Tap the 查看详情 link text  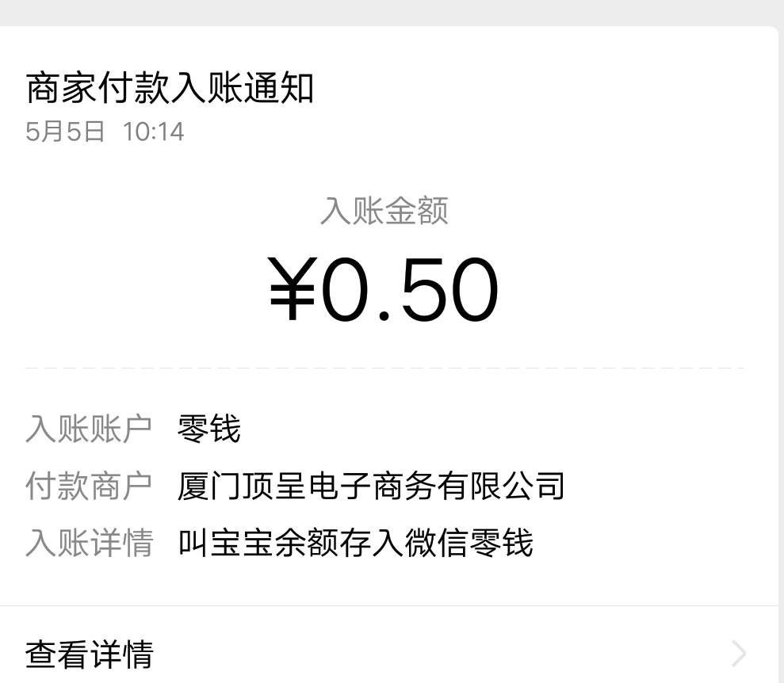coord(90,654)
